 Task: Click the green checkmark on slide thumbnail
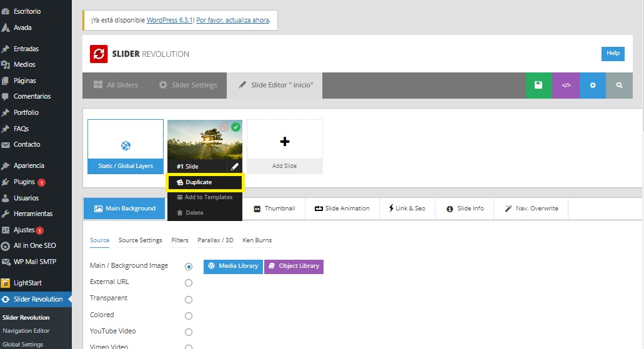235,127
